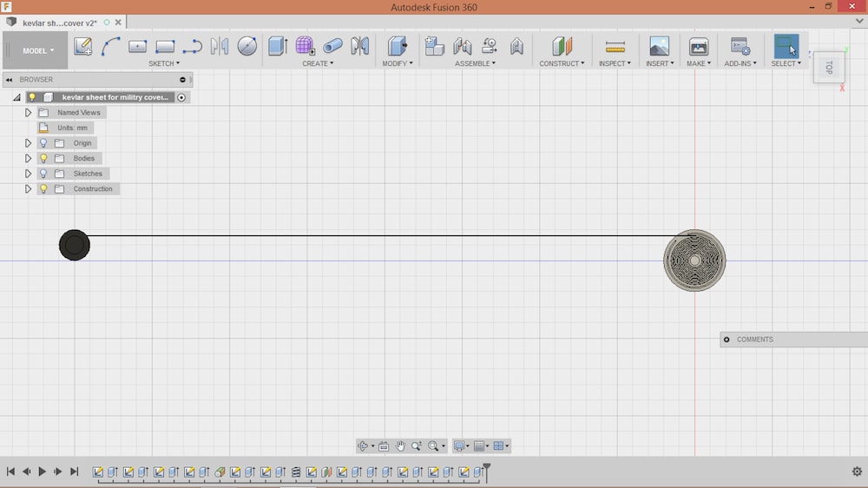This screenshot has height=488, width=868.
Task: Click the Motion Study assemble icon
Action: 517,46
